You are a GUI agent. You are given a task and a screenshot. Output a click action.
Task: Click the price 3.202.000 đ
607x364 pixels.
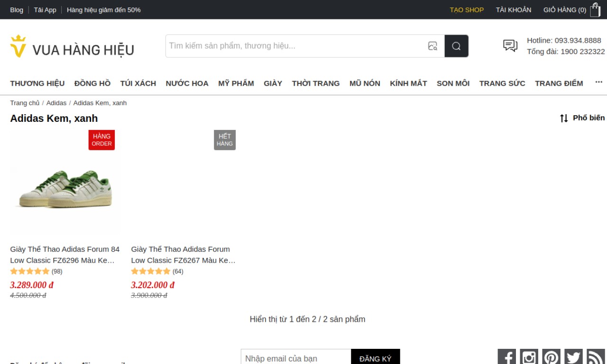point(153,285)
